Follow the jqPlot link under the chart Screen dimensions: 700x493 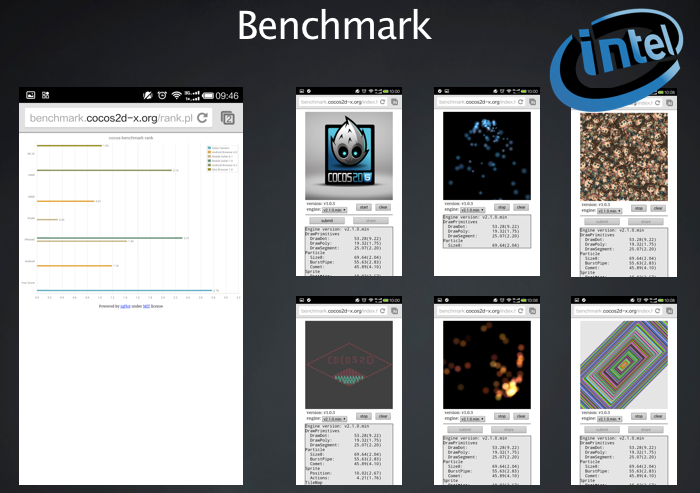click(x=125, y=306)
